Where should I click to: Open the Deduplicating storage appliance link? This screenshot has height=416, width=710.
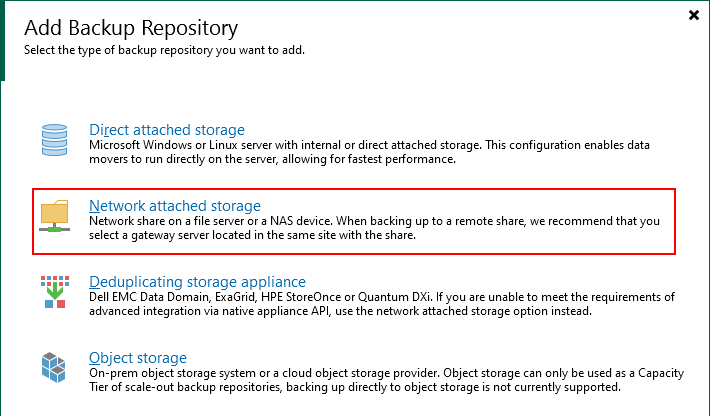pyautogui.click(x=197, y=282)
